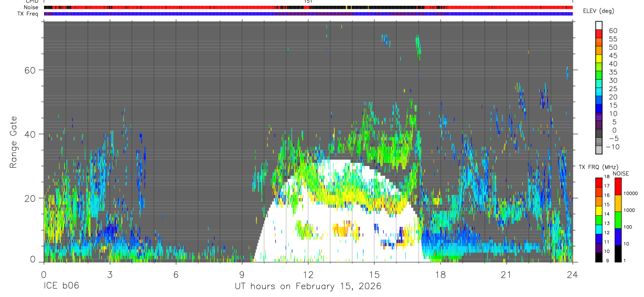The width and height of the screenshot is (644, 297).
Task: Pick the light gray bottom segment of the ELEV colorbar
Action: coord(599,151)
